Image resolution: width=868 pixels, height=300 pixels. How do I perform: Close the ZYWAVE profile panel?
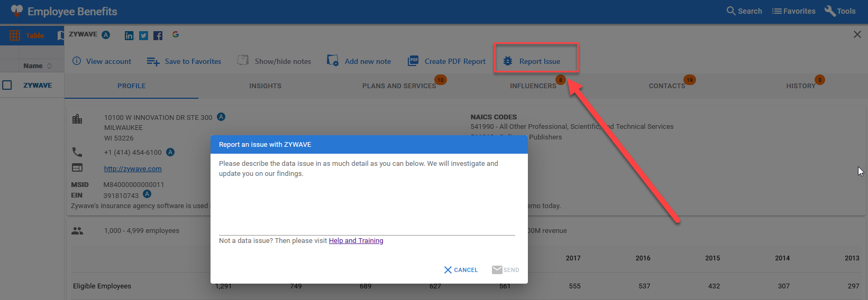(857, 34)
